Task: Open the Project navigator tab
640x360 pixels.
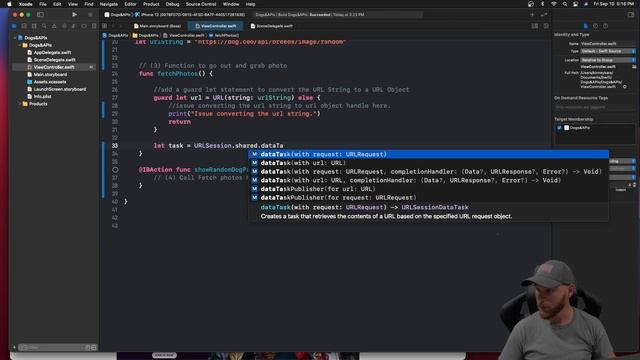Action: pyautogui.click(x=14, y=26)
